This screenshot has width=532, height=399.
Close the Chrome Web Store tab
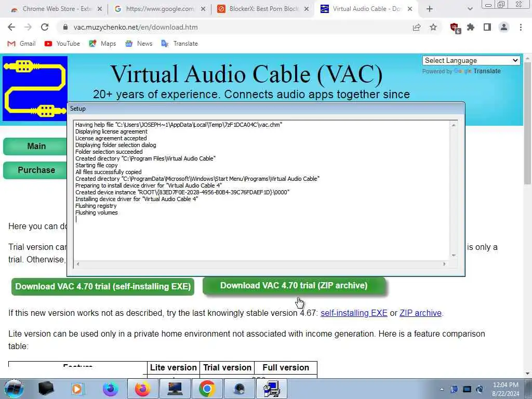click(x=100, y=9)
